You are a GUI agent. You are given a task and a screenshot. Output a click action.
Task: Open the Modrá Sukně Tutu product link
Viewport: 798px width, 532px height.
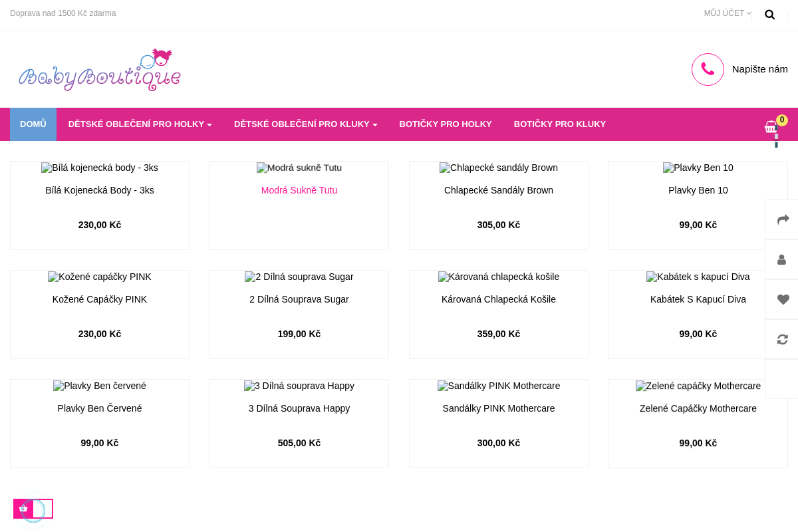pyautogui.click(x=299, y=190)
